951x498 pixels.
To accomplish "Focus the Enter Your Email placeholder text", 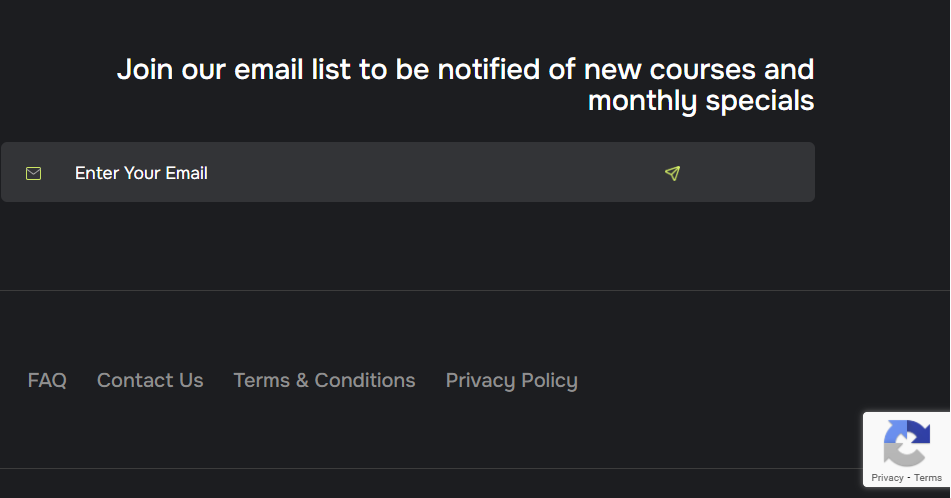I will pos(141,173).
